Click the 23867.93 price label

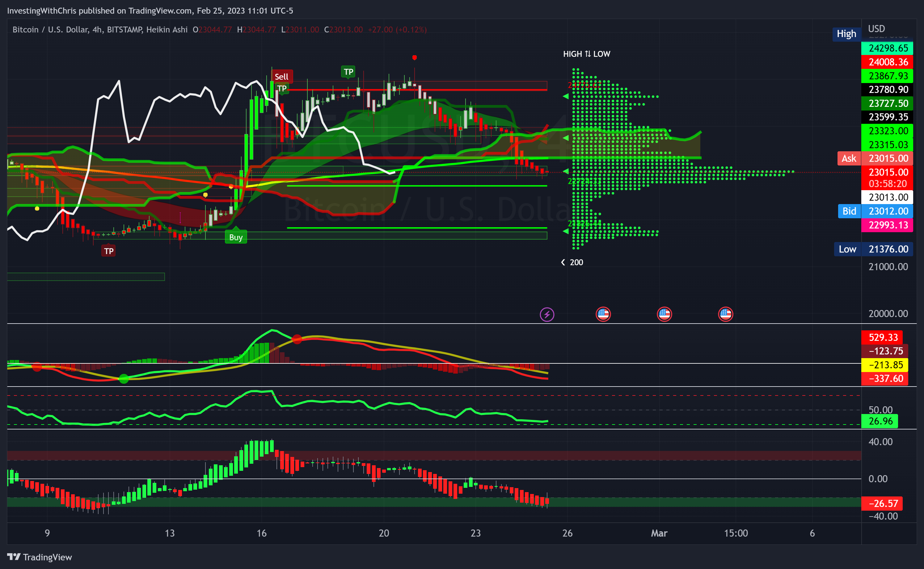887,76
